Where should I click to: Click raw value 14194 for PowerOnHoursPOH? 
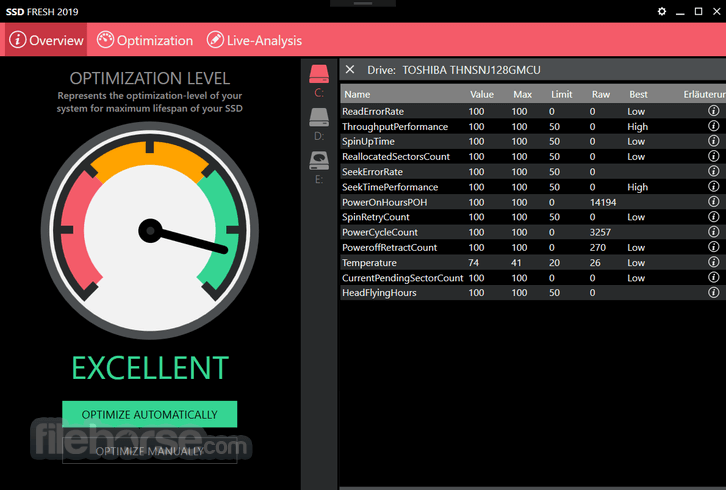[603, 202]
